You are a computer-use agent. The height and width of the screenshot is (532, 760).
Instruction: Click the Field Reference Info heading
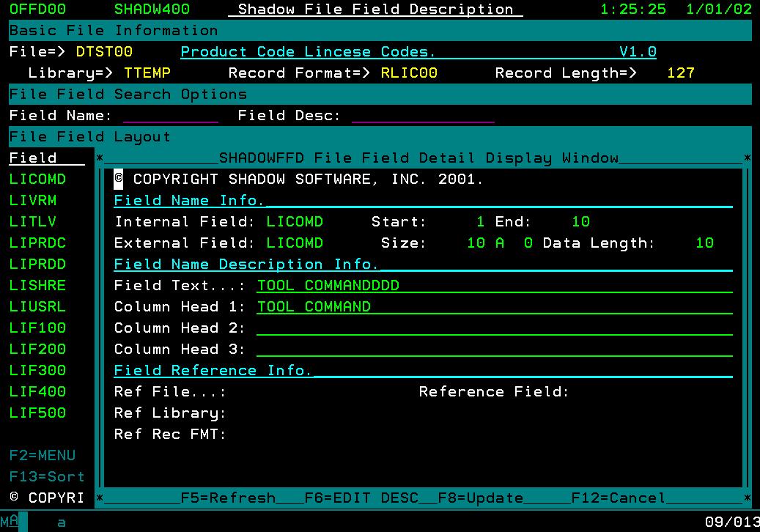point(213,371)
